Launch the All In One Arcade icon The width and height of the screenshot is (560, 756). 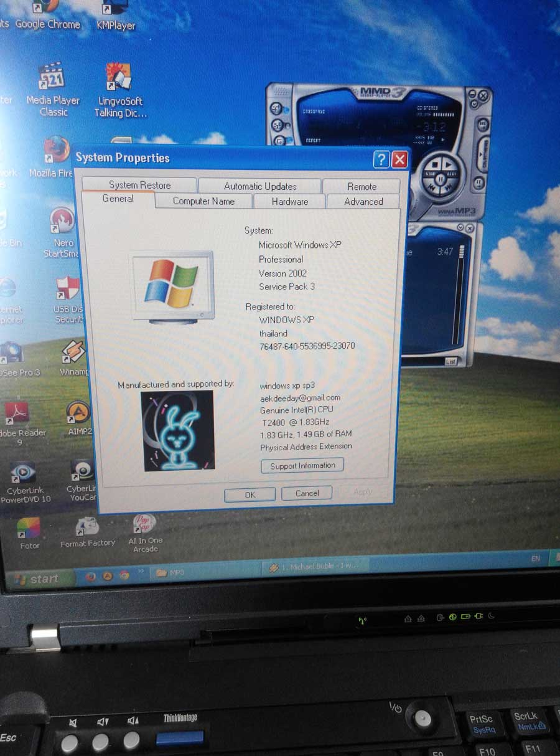coord(145,532)
